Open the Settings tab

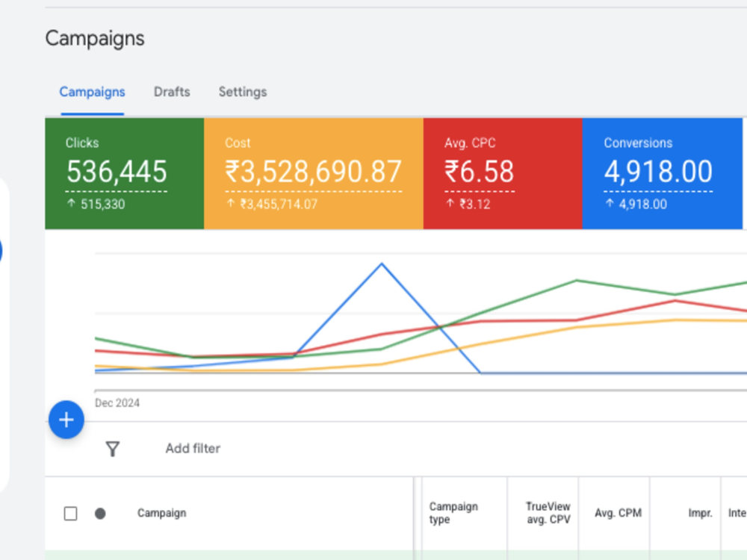pos(243,92)
